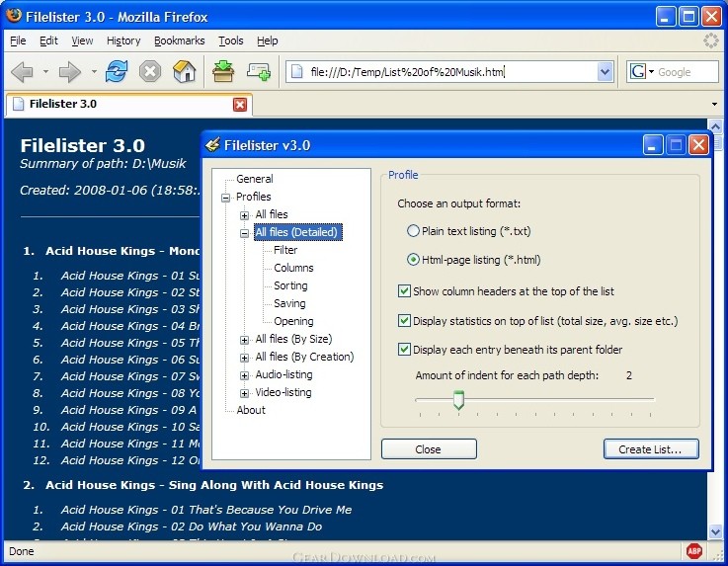This screenshot has width=728, height=566.
Task: Select Filter under All files (Detailed)
Action: click(285, 250)
